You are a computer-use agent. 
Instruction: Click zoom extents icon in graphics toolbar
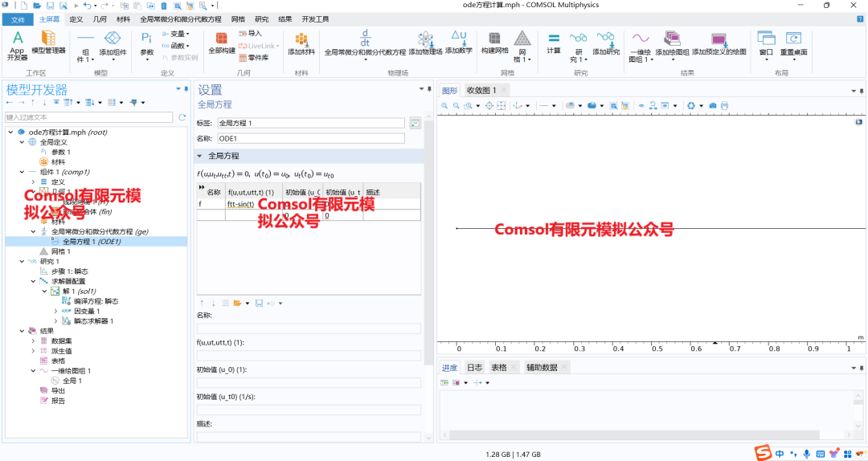(489, 106)
